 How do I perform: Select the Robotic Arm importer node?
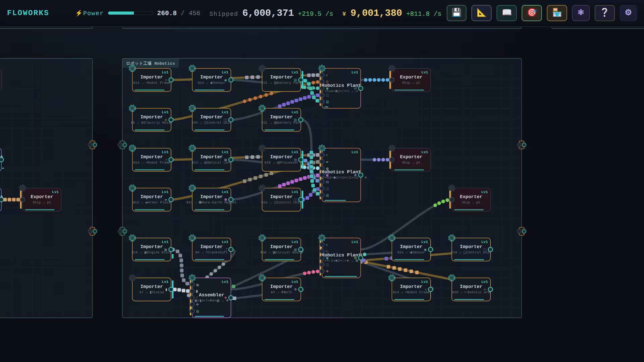[471, 289]
